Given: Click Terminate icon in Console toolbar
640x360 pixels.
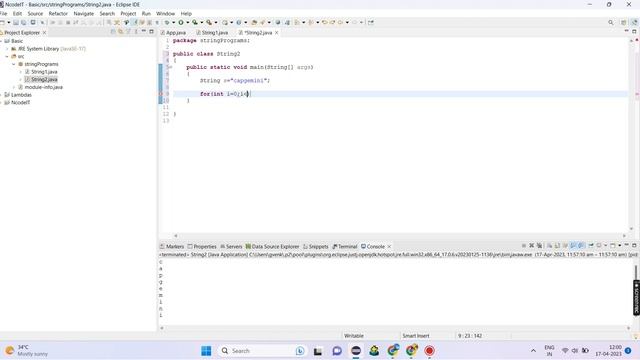Looking at the screenshot, I should pyautogui.click(x=524, y=246).
